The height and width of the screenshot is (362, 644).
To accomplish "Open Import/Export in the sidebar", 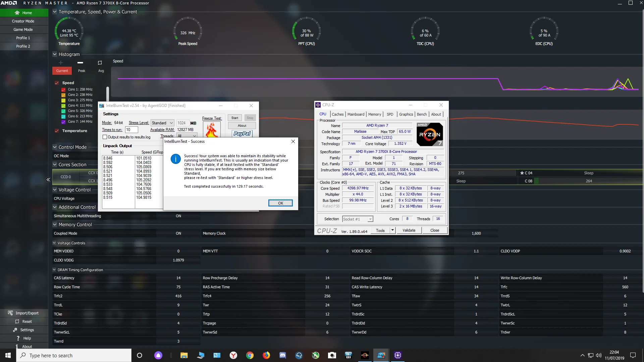I will [24, 313].
